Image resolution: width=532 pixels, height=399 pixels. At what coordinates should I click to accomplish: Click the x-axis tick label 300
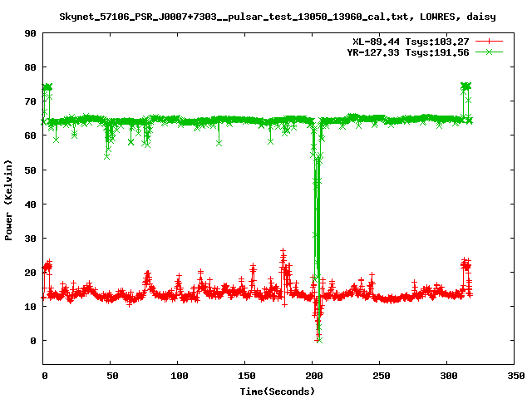point(449,376)
